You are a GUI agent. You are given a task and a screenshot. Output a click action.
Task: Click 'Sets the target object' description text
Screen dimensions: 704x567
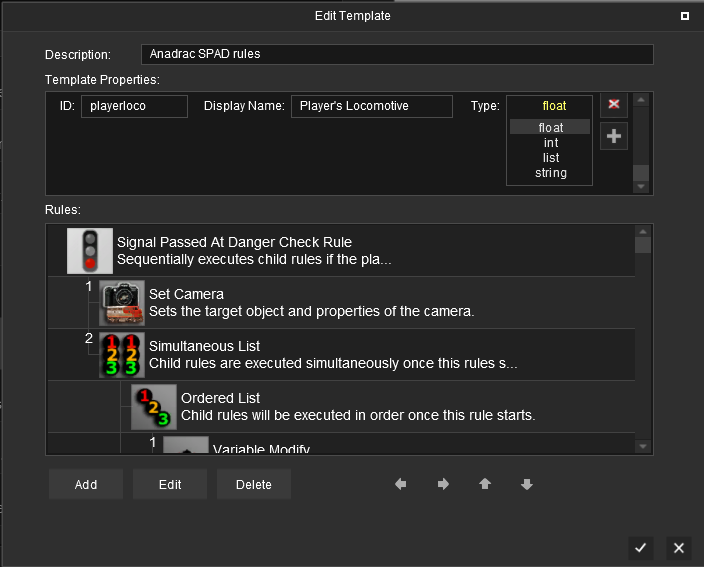click(312, 311)
